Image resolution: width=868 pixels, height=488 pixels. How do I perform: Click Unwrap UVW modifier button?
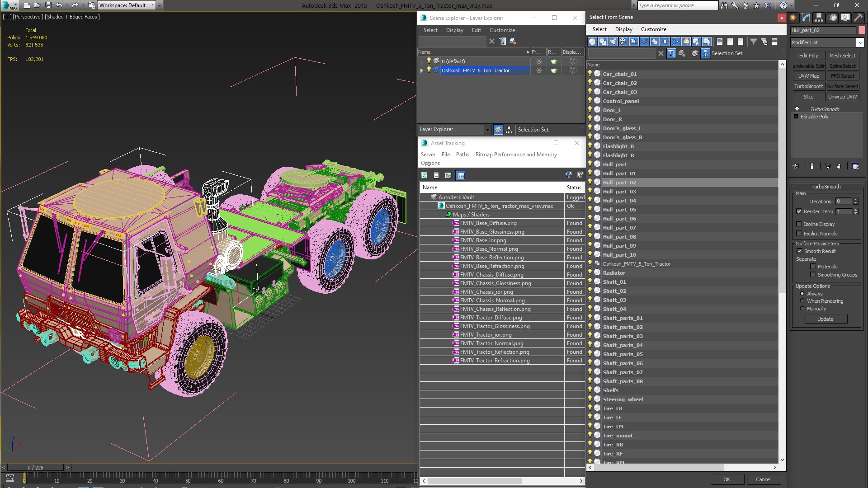(842, 97)
